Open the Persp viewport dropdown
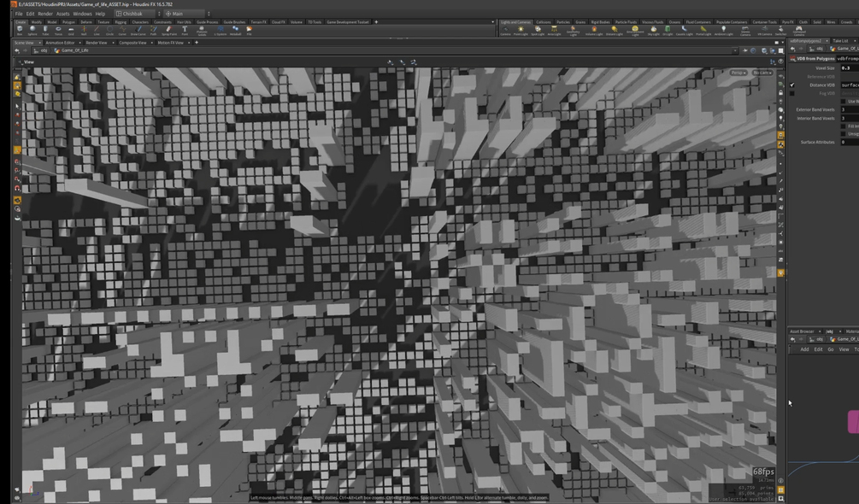 738,73
